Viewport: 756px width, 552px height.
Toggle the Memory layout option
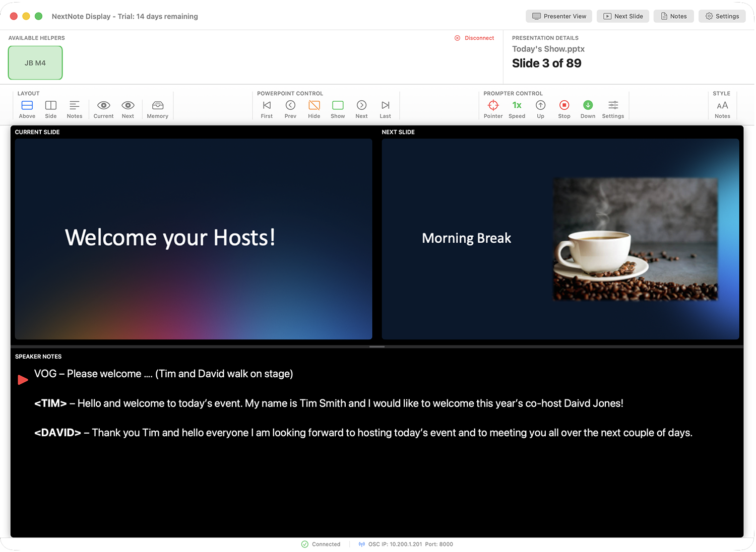tap(157, 108)
